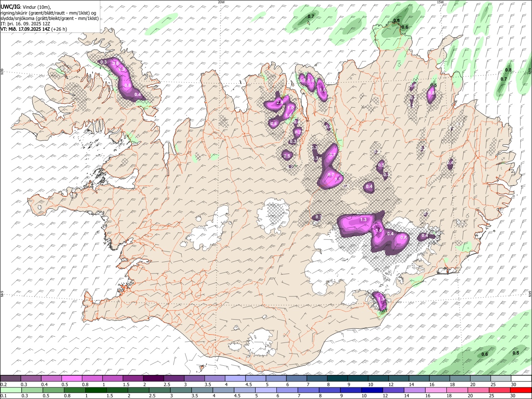The image size is (532, 399).
Task: Click the 'slydda/snjókoma (grátt/bleikt/grænt - mm/1klst)' line
Action: pyautogui.click(x=49, y=18)
